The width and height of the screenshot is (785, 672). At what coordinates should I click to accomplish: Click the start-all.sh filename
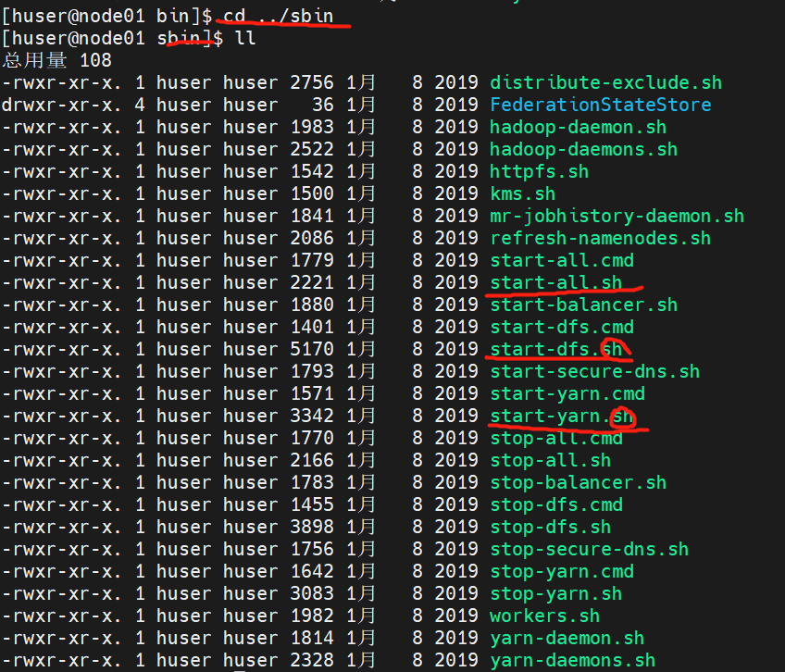(x=555, y=282)
